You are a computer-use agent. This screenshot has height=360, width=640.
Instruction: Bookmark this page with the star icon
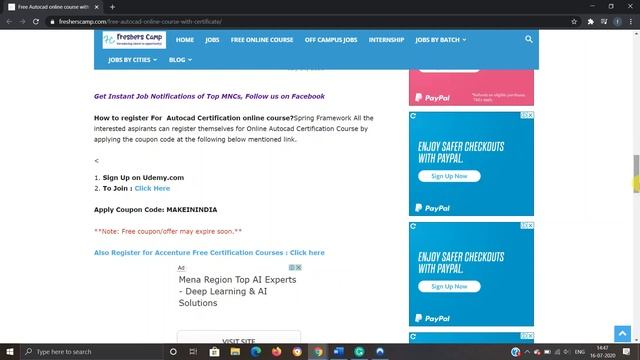point(574,21)
